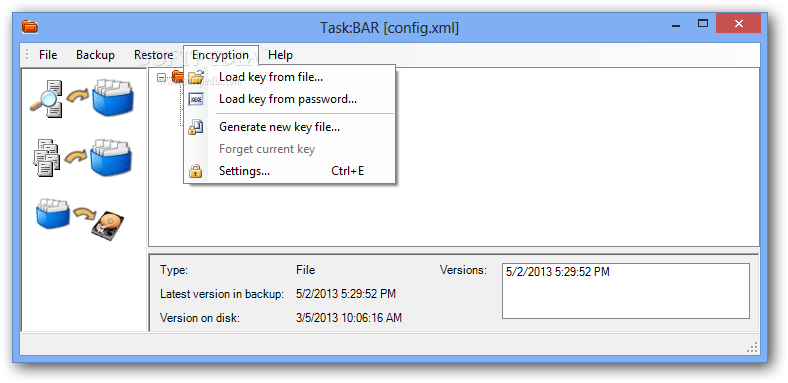This screenshot has height=383, width=788.
Task: Click the padlock document icon for Generate new key
Action: [x=195, y=127]
